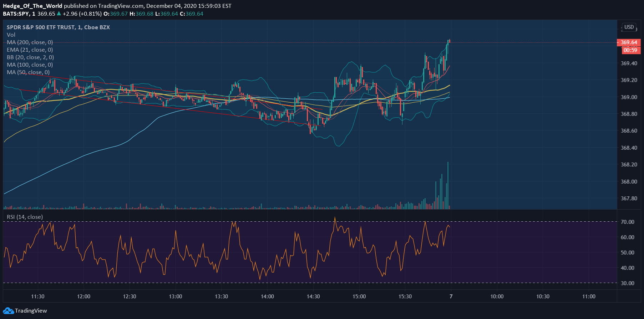Screen dimensions: 644x319
Task: Click the 368.20 price axis label
Action: click(x=629, y=164)
